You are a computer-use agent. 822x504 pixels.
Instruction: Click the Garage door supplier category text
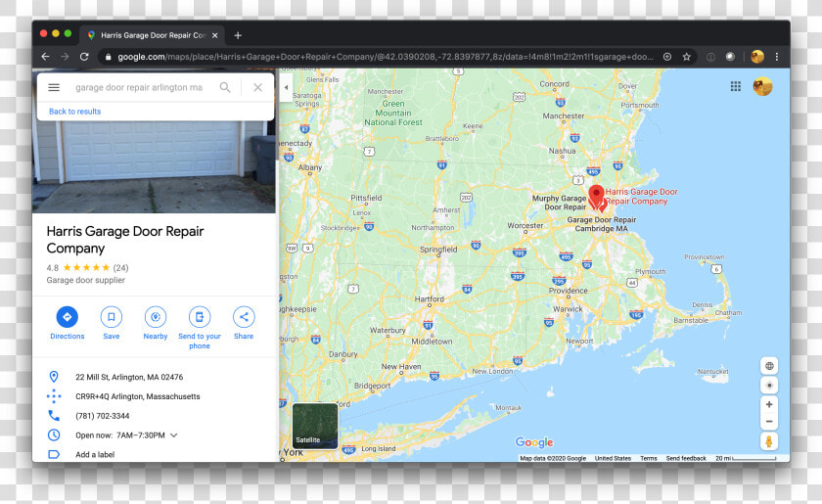point(86,280)
